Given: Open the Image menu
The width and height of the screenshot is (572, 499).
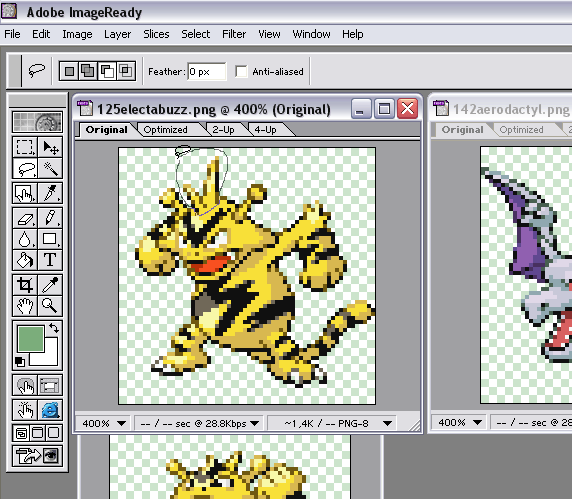Looking at the screenshot, I should point(77,34).
